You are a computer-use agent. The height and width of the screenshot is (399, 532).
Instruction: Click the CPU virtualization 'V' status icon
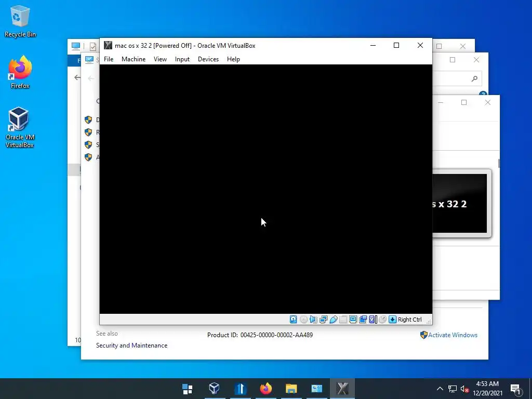point(373,320)
